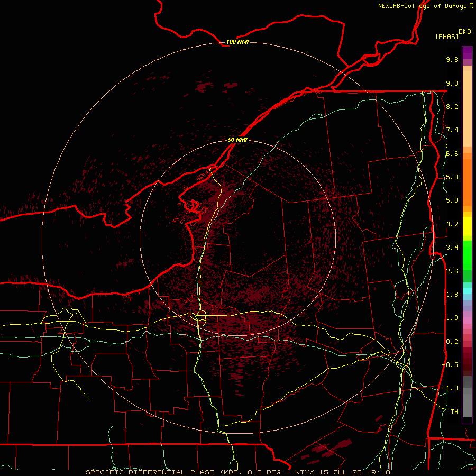This screenshot has height=476, width=476.
Task: Click the pink band on color scale
Action: [x=467, y=321]
